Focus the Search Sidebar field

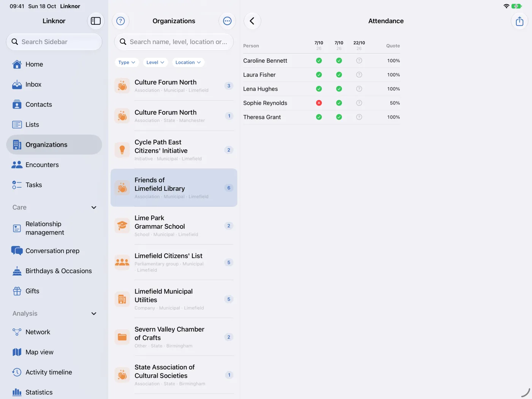coord(54,42)
